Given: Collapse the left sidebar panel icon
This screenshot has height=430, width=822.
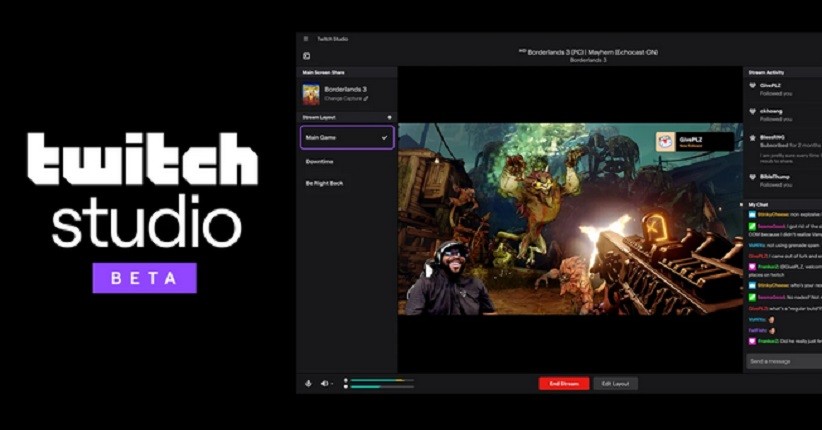Looking at the screenshot, I should point(306,56).
